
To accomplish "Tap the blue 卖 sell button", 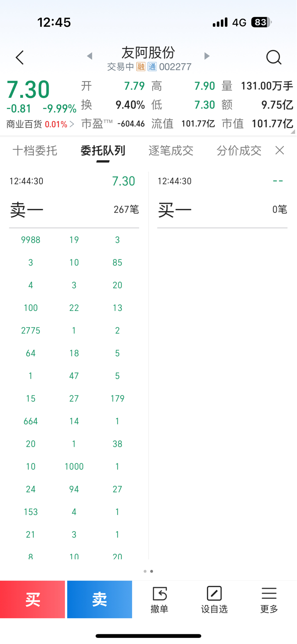I will [100, 600].
